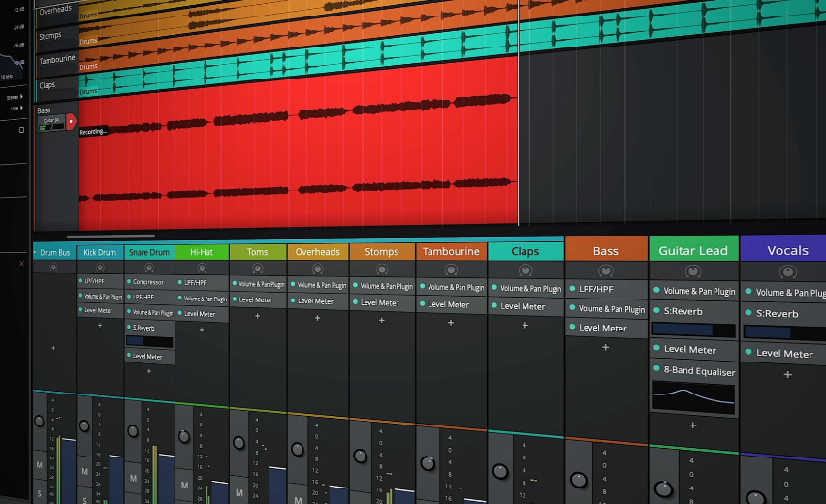Click the Vocals channel input icon
This screenshot has height=504, width=826.
(x=786, y=271)
